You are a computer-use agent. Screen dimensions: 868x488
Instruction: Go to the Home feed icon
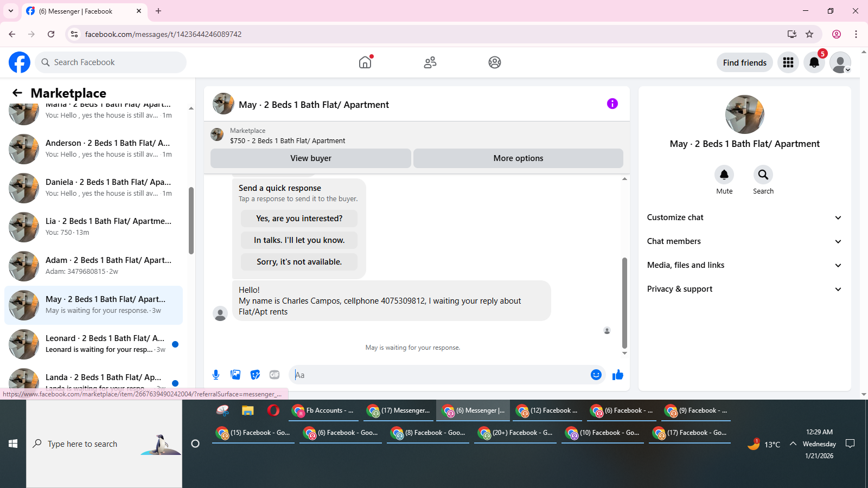[365, 62]
